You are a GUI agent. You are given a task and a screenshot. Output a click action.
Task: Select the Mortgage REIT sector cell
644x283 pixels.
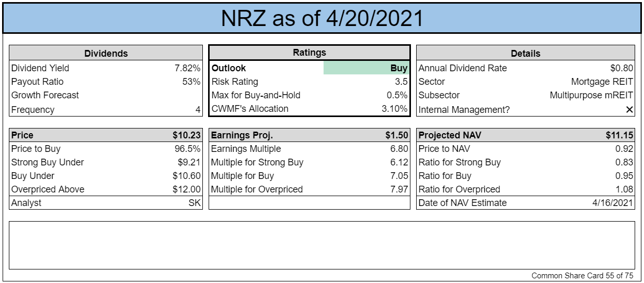click(x=602, y=82)
